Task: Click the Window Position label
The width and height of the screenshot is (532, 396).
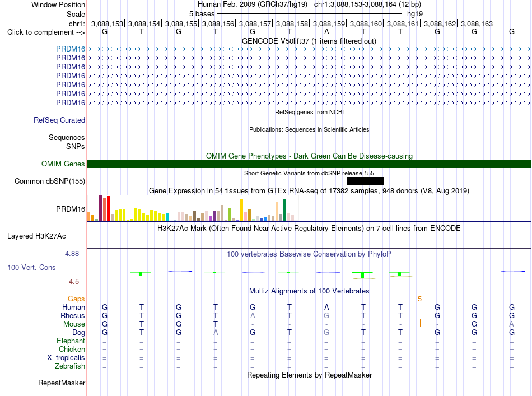Action: 58,4
